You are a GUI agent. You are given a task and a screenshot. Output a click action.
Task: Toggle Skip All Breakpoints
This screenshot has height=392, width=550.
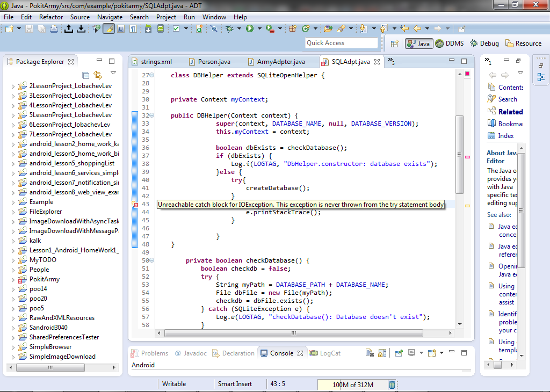click(x=214, y=29)
